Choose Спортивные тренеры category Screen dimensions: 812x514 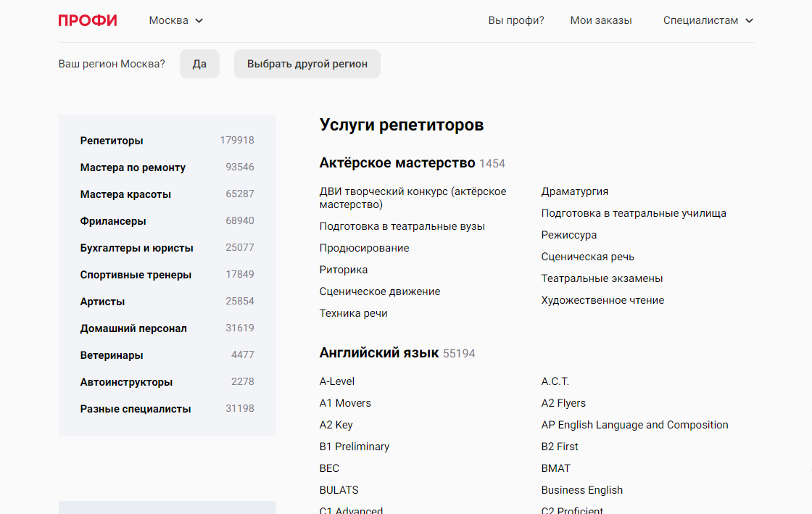point(136,275)
